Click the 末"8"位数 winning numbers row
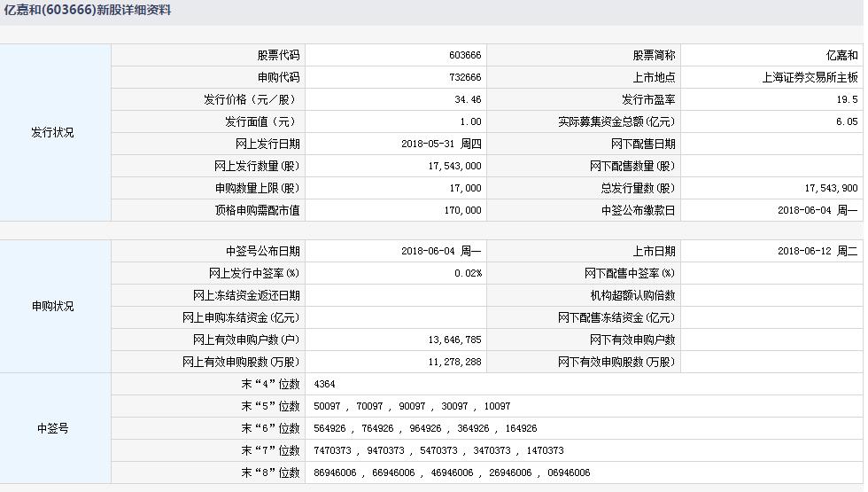This screenshot has height=492, width=868. click(x=452, y=472)
